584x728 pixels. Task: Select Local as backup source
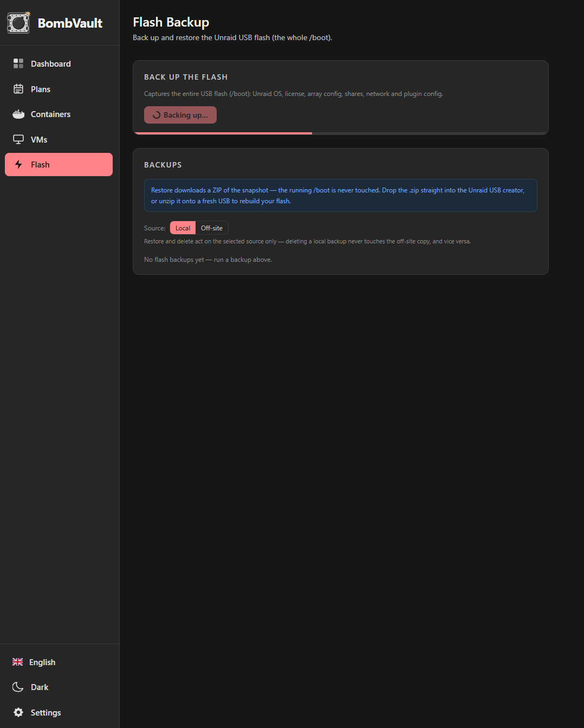click(183, 228)
